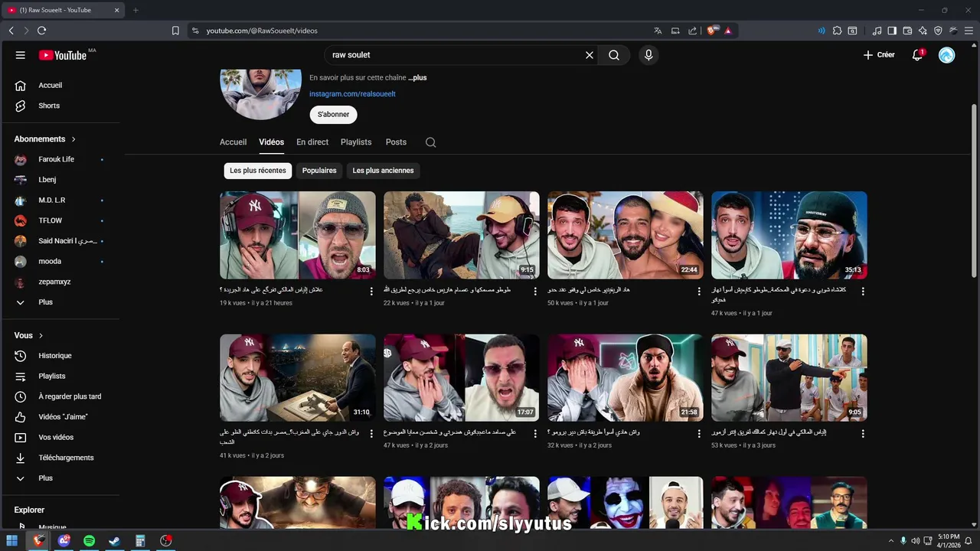Expand the Abonnements section header
This screenshot has width=980, height=551.
[45, 139]
